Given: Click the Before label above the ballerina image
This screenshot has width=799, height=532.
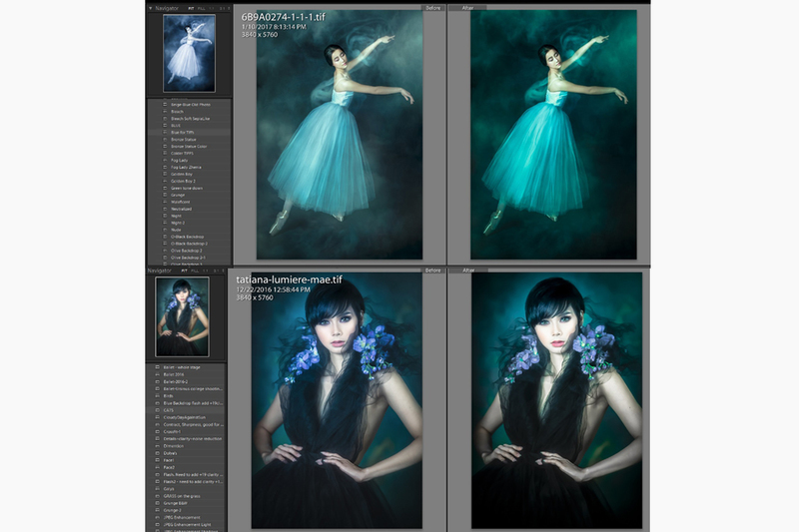Looking at the screenshot, I should 433,8.
